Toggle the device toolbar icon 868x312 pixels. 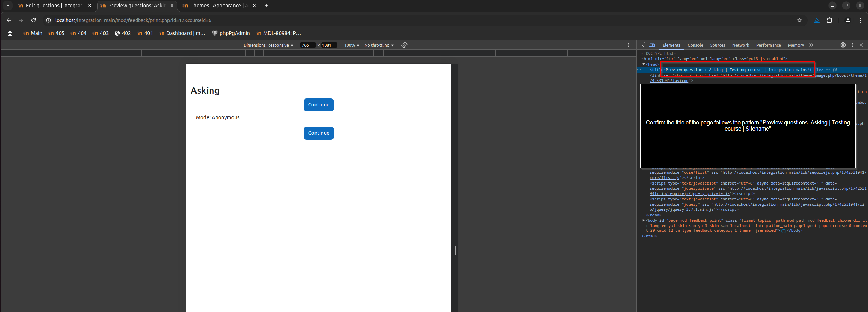coord(652,45)
